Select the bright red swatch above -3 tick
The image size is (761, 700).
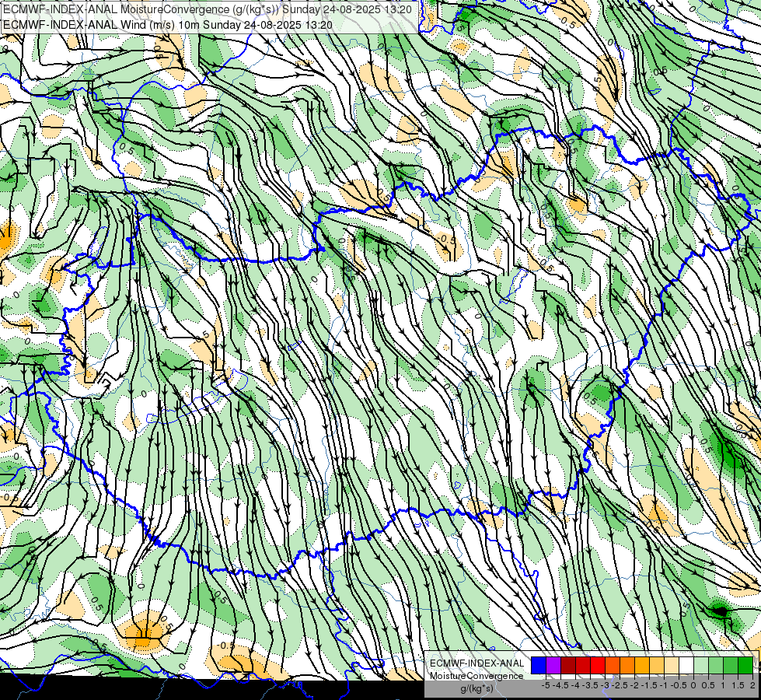pyautogui.click(x=598, y=666)
